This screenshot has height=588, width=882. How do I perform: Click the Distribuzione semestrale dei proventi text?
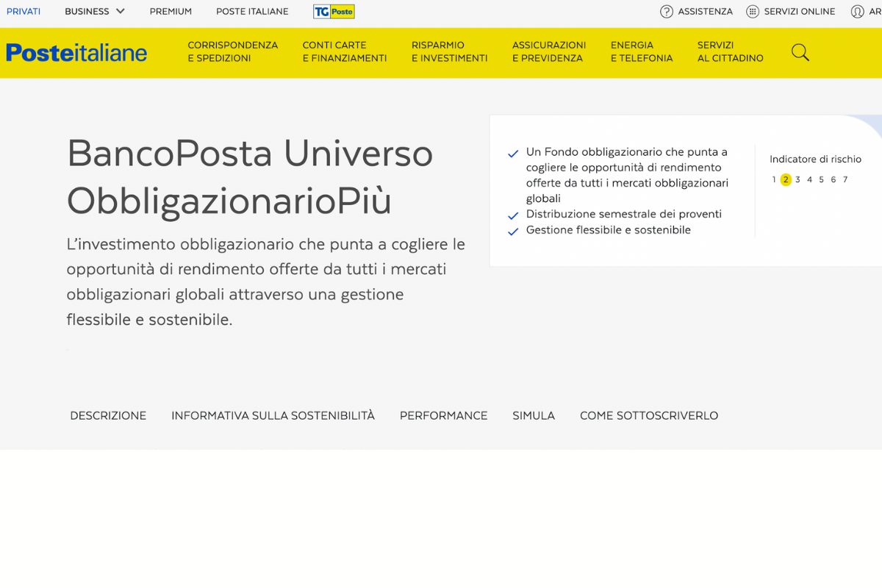(624, 214)
